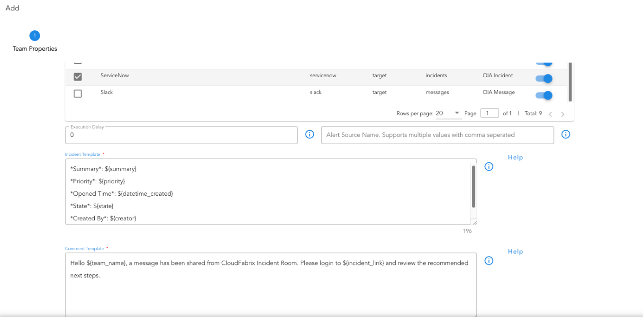Uncheck the ServiceNow row checkbox
This screenshot has height=317, width=644.
78,77
